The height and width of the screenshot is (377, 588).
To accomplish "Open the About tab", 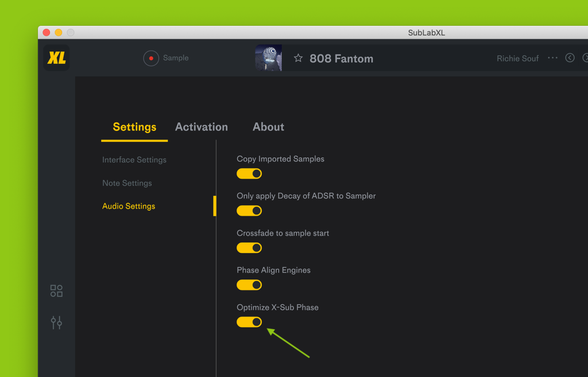I will [268, 127].
